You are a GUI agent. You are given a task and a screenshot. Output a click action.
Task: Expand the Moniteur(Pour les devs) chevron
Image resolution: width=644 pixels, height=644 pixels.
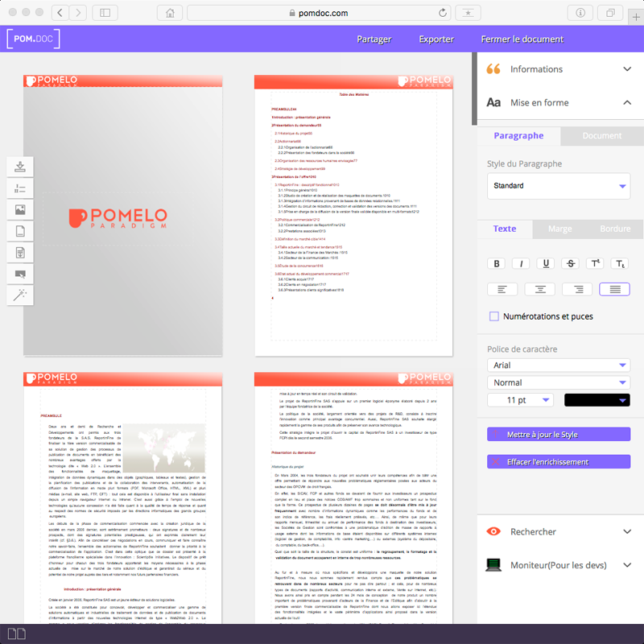(627, 565)
